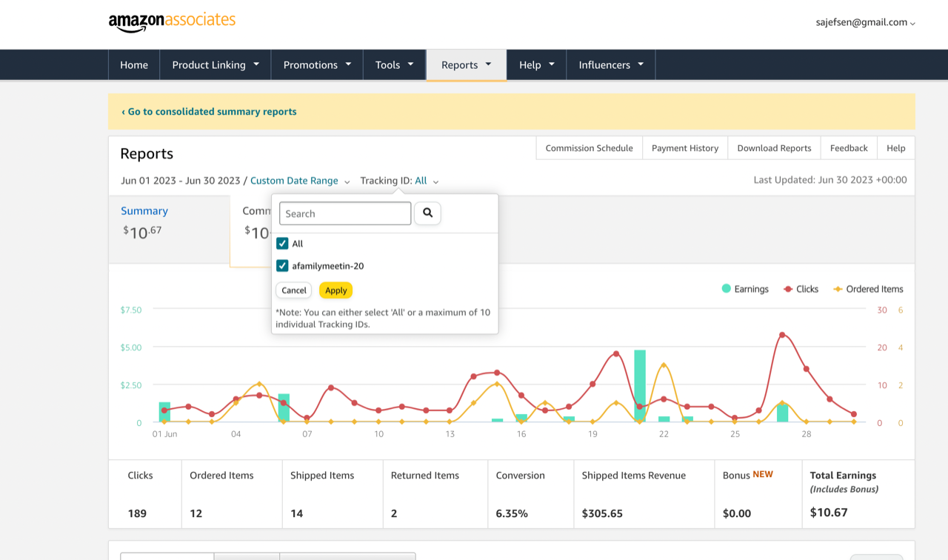The image size is (948, 560).
Task: Toggle the Ordered Items legend marker
Action: (x=838, y=289)
